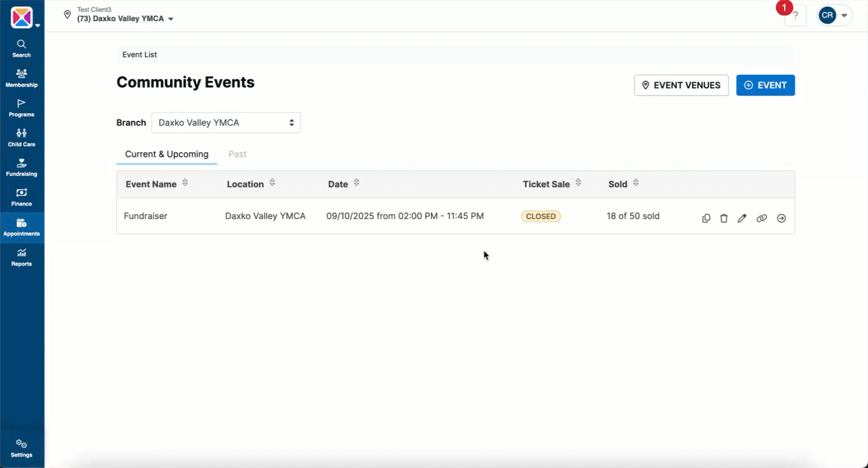
Task: Select the Current & Upcoming tab
Action: (166, 154)
